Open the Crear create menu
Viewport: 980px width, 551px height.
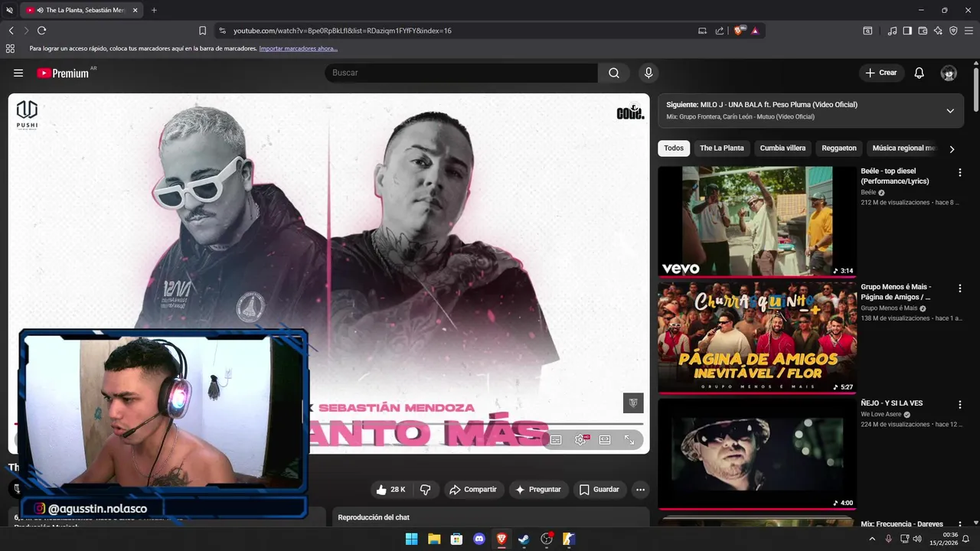[880, 73]
